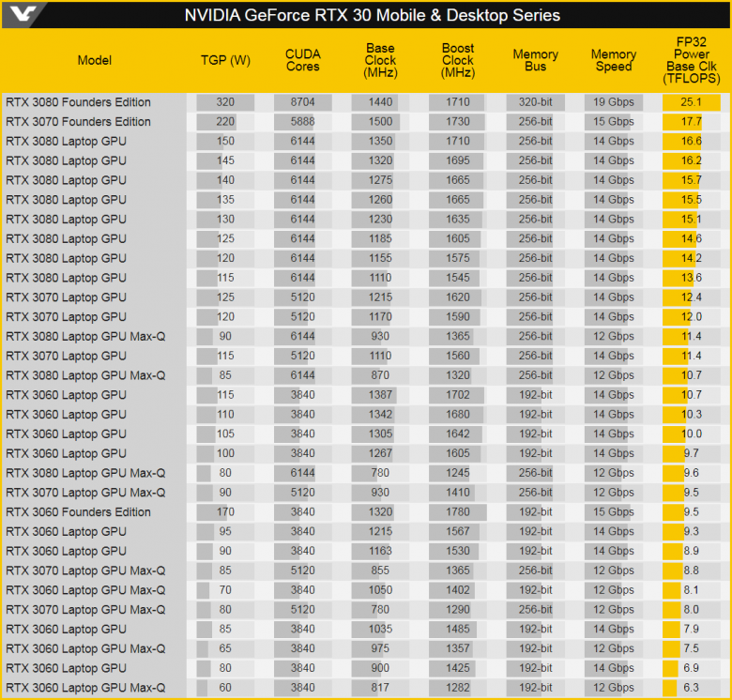Click the base clock value 1350

(380, 142)
